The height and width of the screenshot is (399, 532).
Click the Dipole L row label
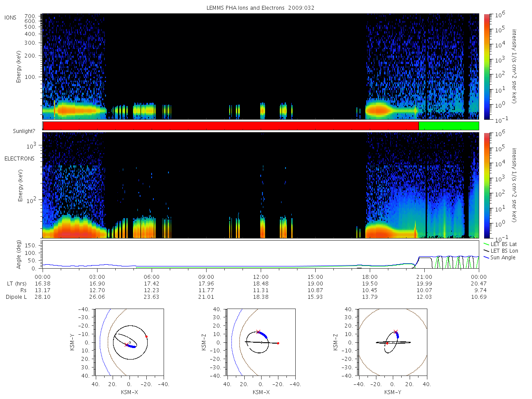[x=16, y=297]
